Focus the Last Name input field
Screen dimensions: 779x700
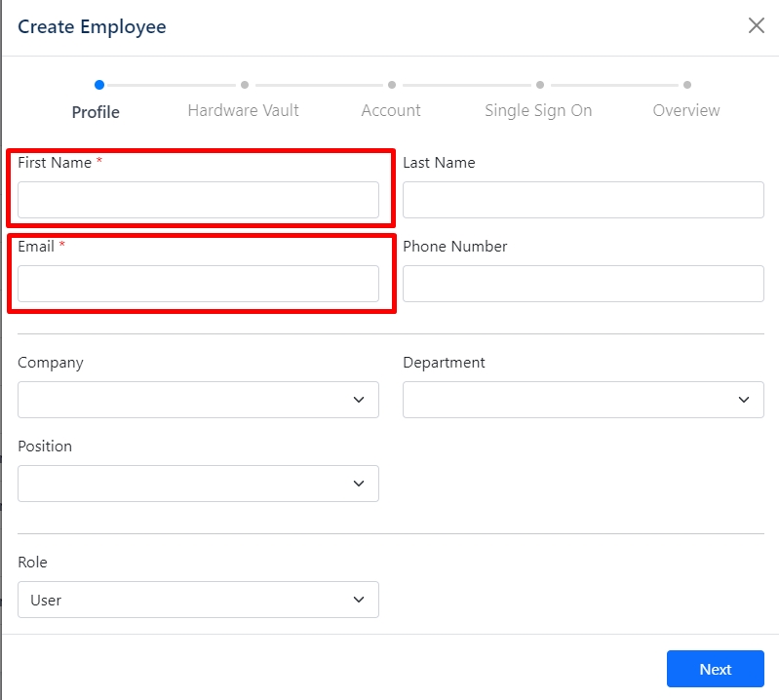point(583,200)
